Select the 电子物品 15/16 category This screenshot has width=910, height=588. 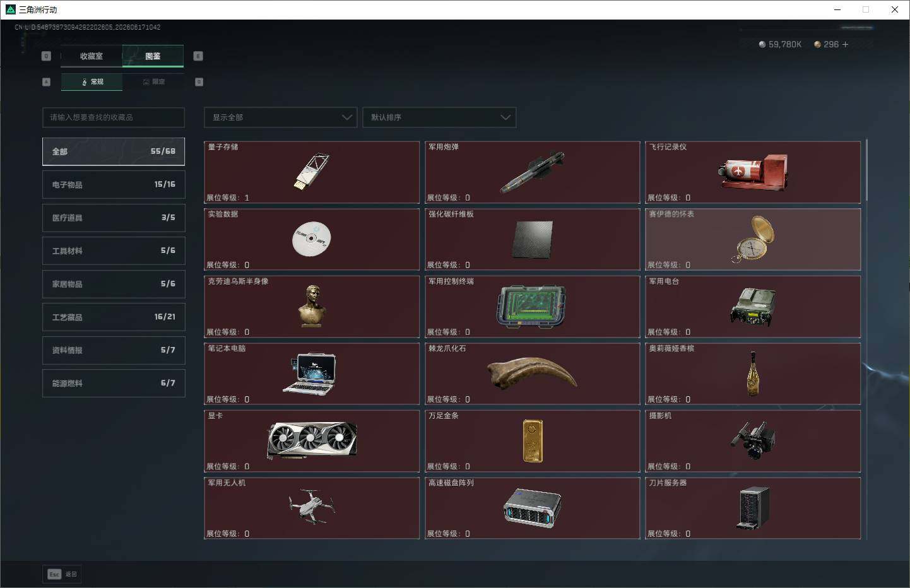[114, 184]
